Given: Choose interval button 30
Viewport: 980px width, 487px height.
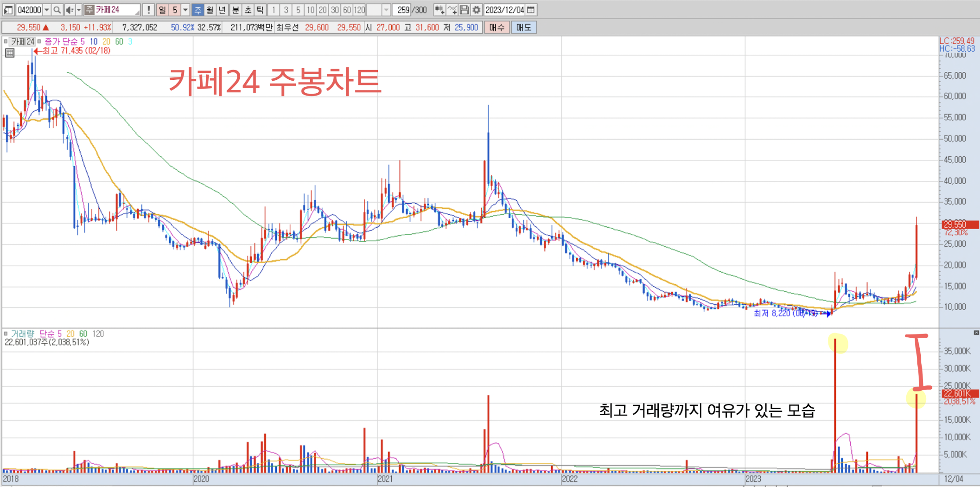Looking at the screenshot, I should tap(335, 10).
